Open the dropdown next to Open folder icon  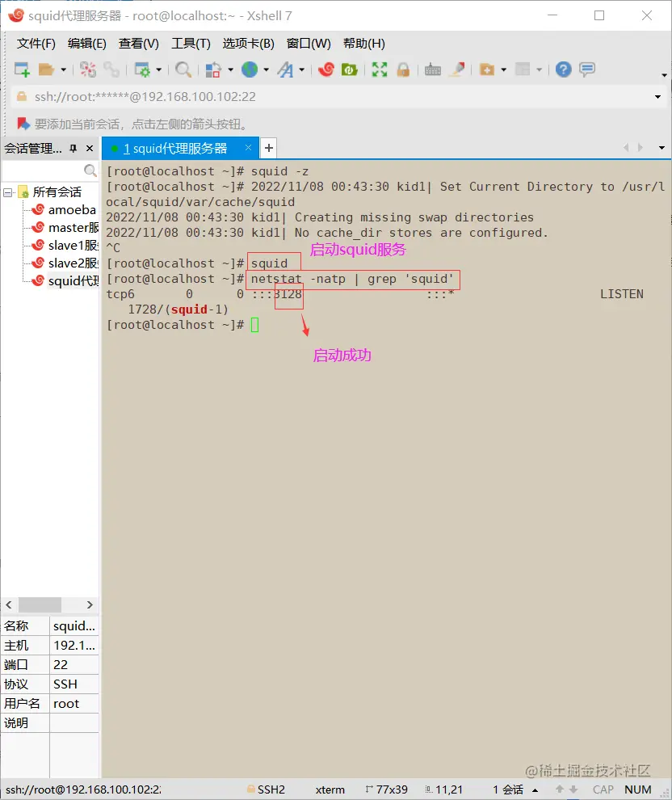63,69
